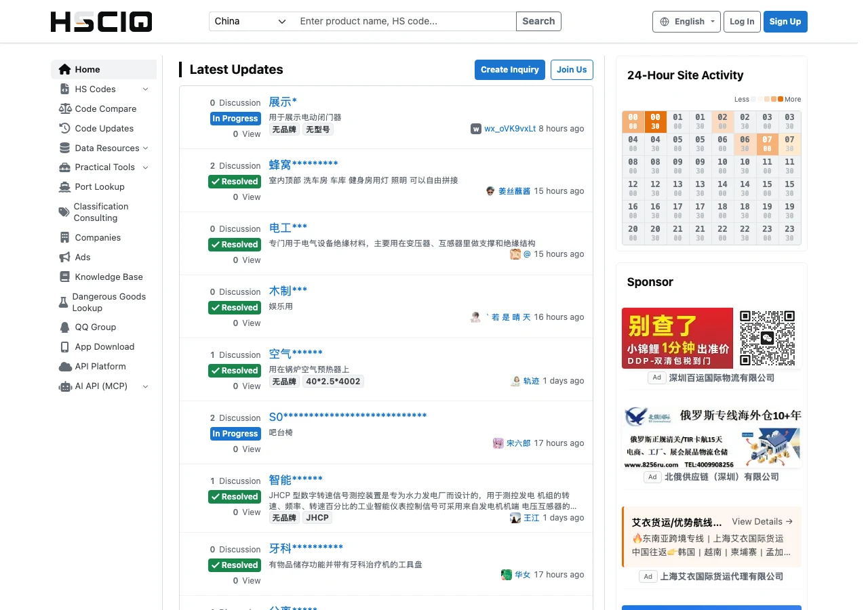Open the 电工*** inquiry title
The width and height of the screenshot is (868, 610).
[288, 227]
